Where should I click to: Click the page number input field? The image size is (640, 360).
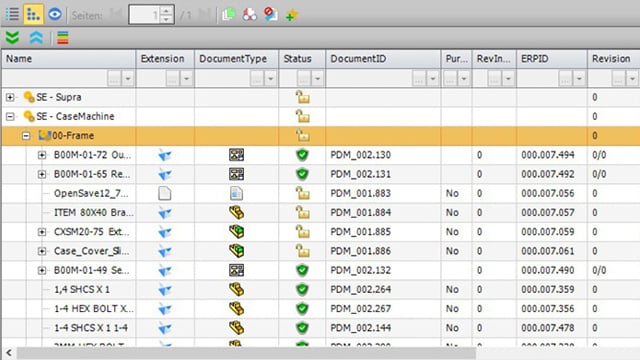point(144,16)
